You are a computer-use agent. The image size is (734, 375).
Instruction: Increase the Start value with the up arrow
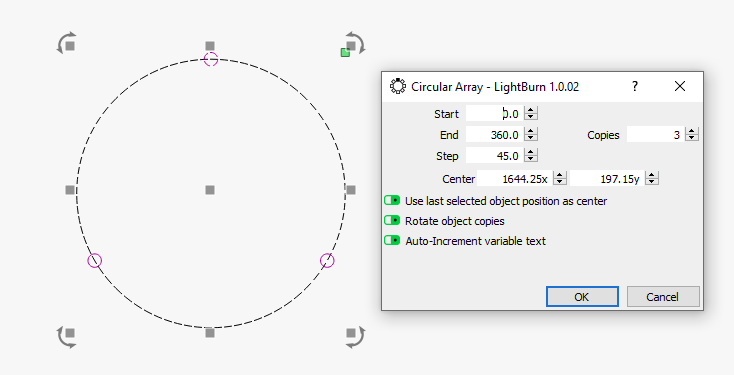pyautogui.click(x=531, y=110)
